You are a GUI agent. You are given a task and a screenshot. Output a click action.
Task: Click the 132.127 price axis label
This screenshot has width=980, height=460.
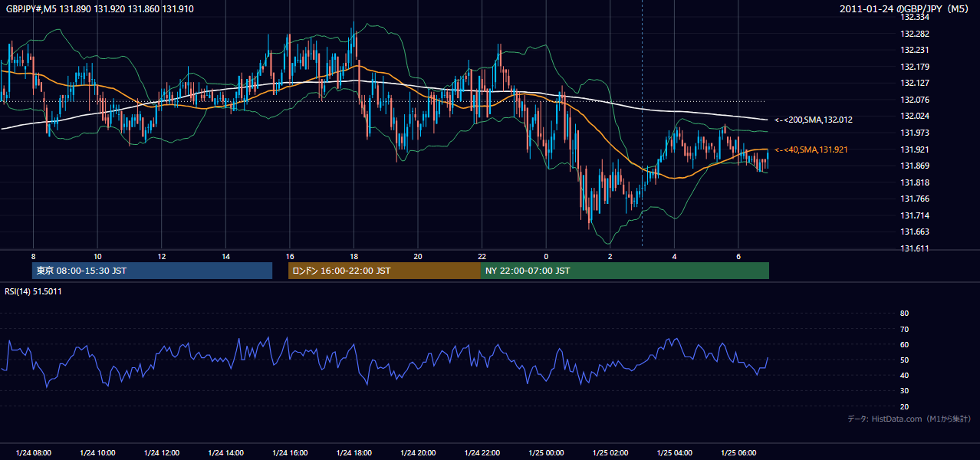coord(915,83)
